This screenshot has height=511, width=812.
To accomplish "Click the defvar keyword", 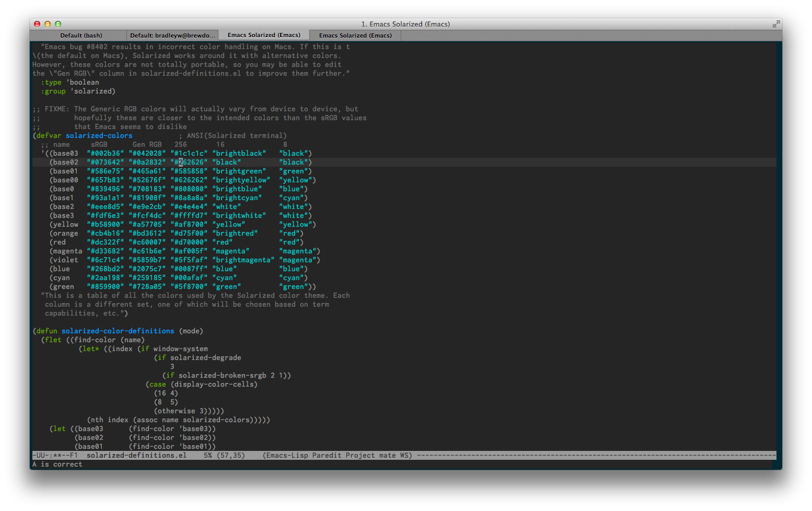I will coord(49,136).
